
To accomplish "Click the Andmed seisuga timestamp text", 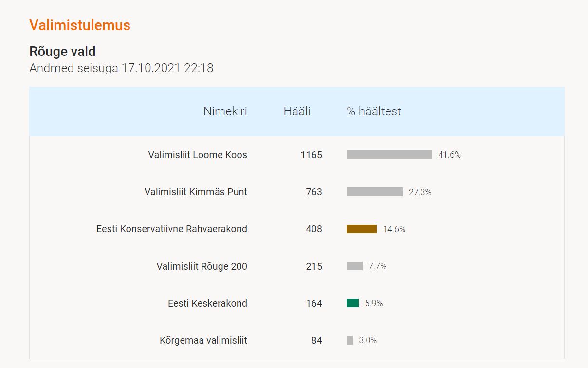I will click(x=121, y=68).
